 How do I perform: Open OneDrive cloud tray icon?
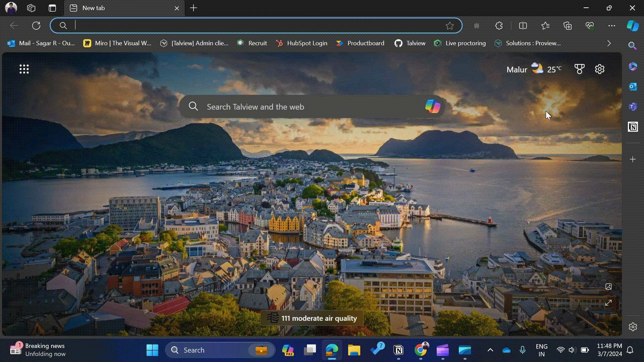[506, 350]
